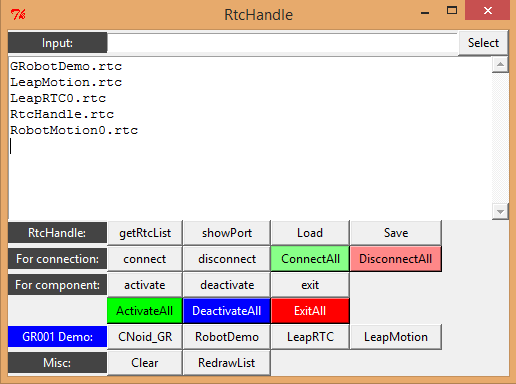Click the getRtcList button

tap(145, 233)
